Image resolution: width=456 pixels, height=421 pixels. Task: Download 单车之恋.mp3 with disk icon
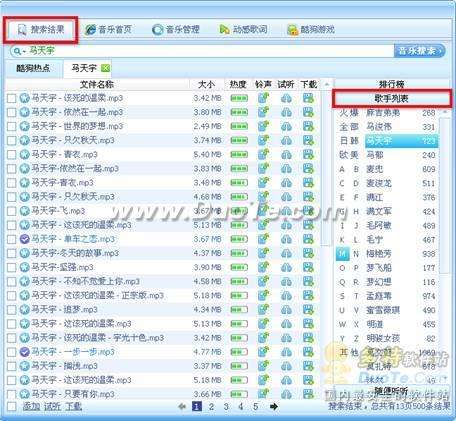308,239
